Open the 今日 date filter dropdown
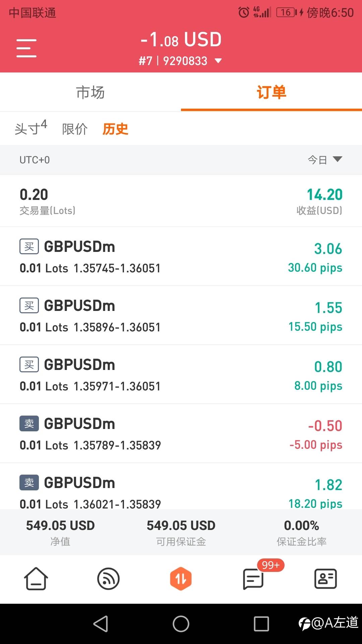362x644 pixels. coord(325,160)
